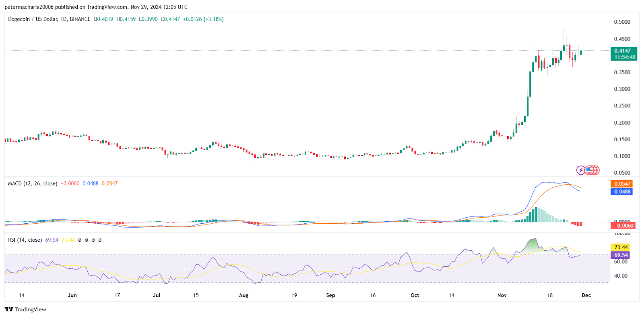Click the red -0.0060 tag on MACD scale

click(x=623, y=226)
